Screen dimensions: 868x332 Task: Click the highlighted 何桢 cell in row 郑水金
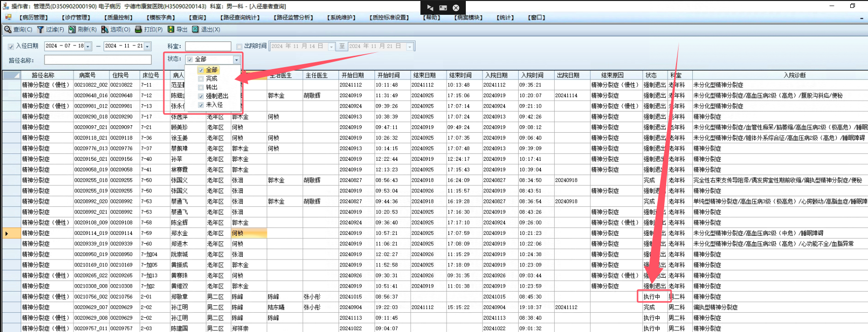[x=249, y=233]
